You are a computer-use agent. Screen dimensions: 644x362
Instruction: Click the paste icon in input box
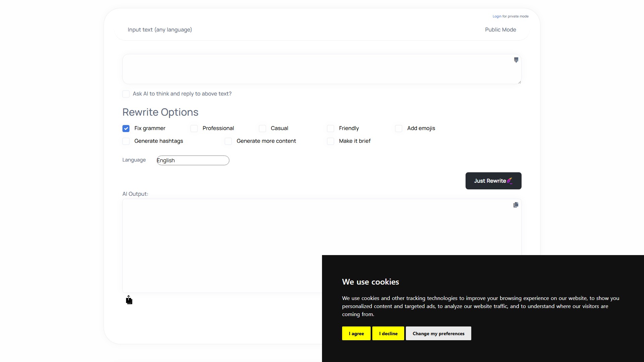(516, 60)
